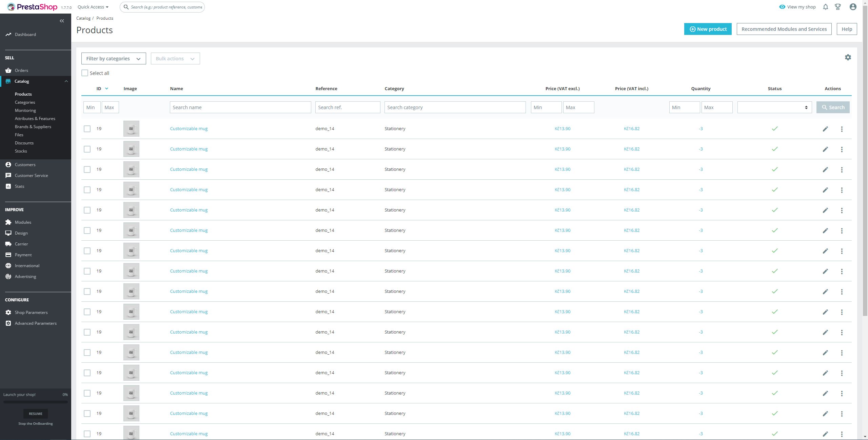This screenshot has height=440, width=868.
Task: Click the Advertising target icon
Action: click(x=8, y=276)
